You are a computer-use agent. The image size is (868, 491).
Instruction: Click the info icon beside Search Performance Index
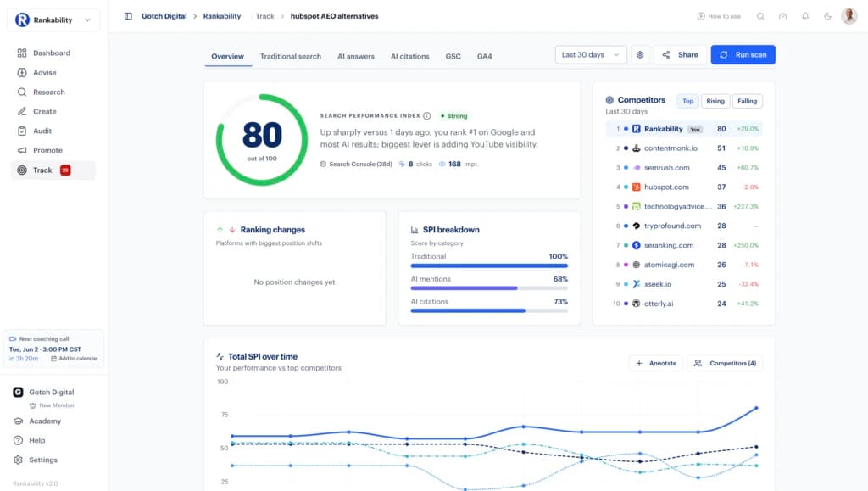point(427,115)
